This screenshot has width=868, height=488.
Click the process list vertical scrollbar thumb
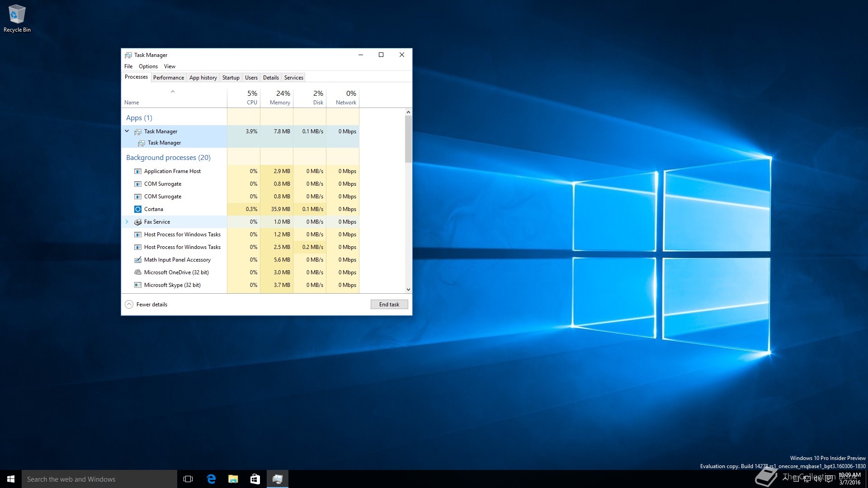408,139
